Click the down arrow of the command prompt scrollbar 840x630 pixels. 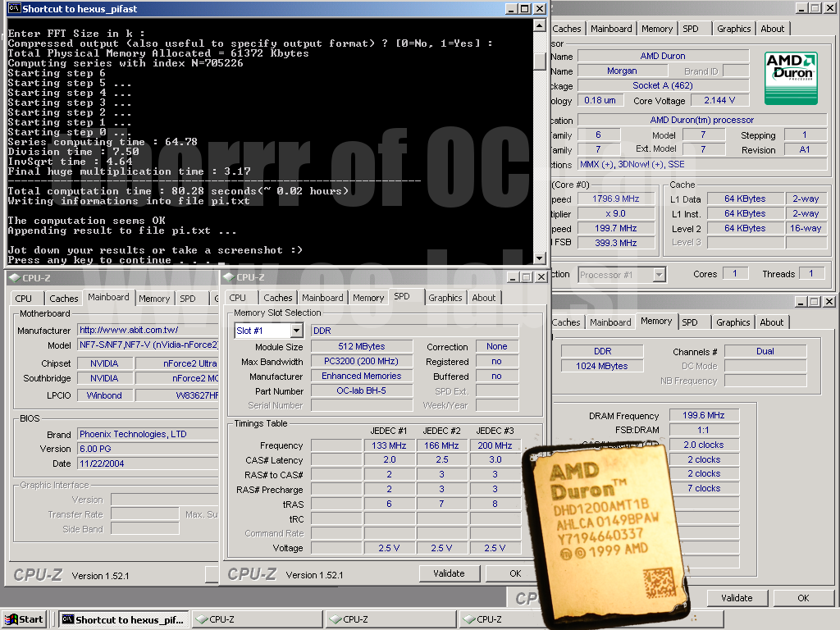pyautogui.click(x=540, y=258)
